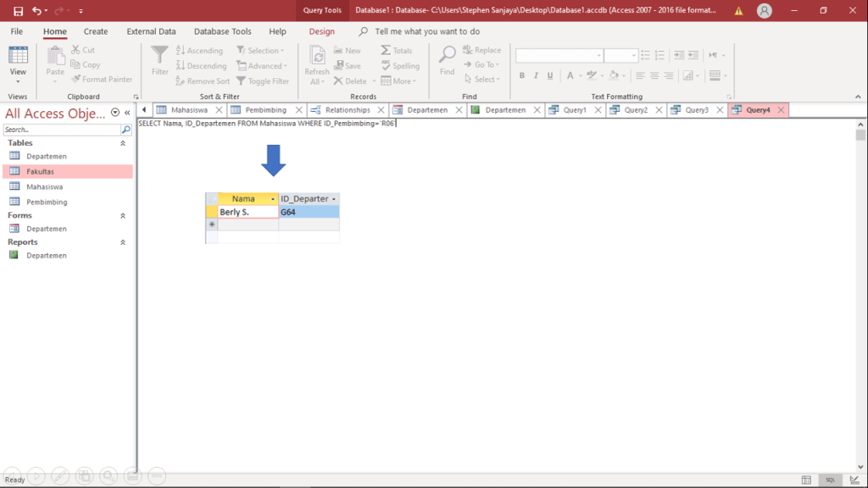The width and height of the screenshot is (868, 488).
Task: Click the Save icon in title bar
Action: [18, 11]
